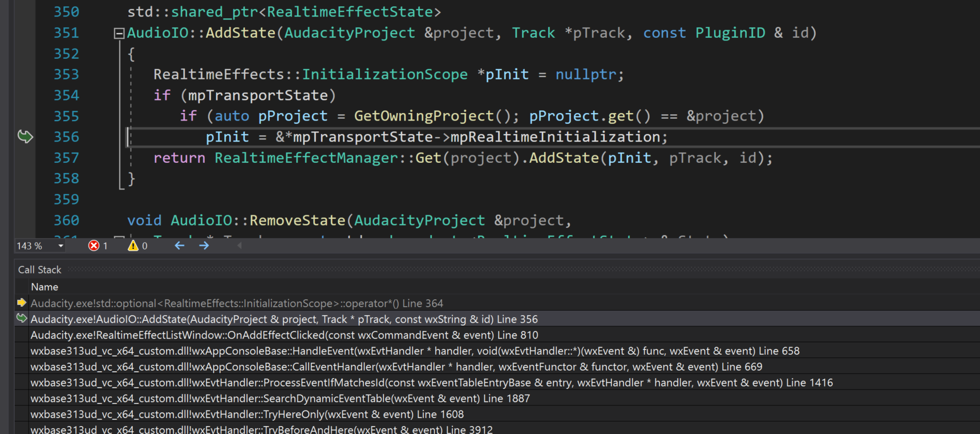Open the 143 % zoom level dropdown
The height and width of the screenshot is (434, 980).
(60, 246)
